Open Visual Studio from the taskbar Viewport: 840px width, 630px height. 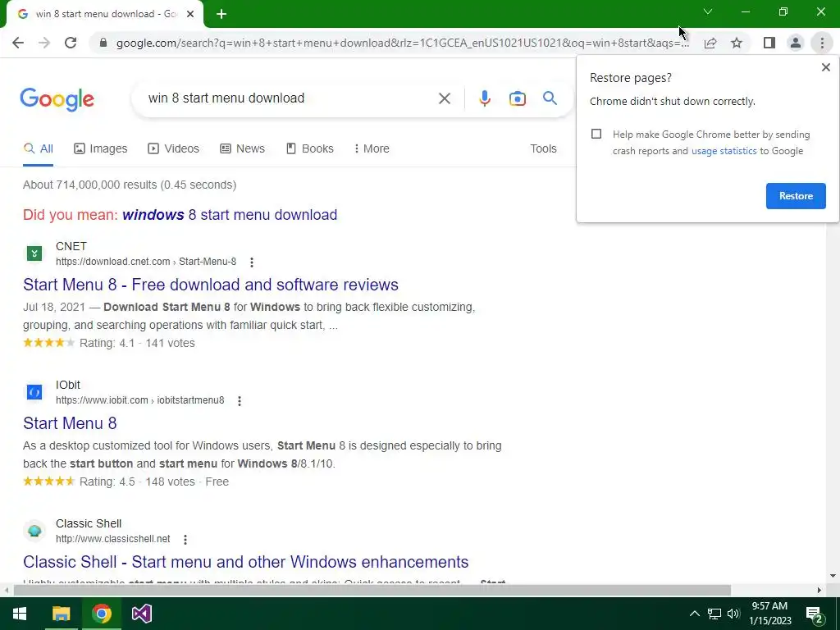141,614
